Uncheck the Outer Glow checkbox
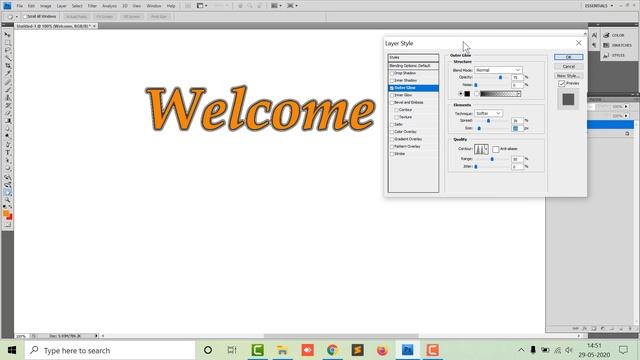Screen dimensions: 640x360 (392, 88)
